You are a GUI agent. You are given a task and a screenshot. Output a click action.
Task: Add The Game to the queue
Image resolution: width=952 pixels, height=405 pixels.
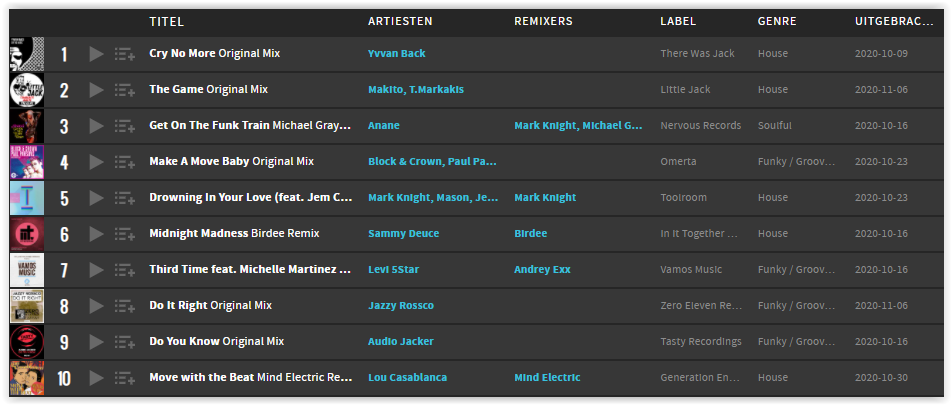(124, 90)
